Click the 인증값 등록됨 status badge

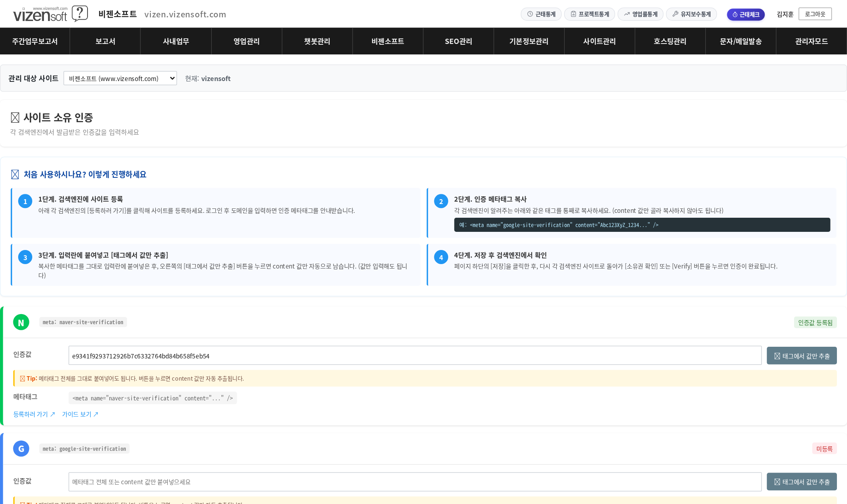pos(816,323)
